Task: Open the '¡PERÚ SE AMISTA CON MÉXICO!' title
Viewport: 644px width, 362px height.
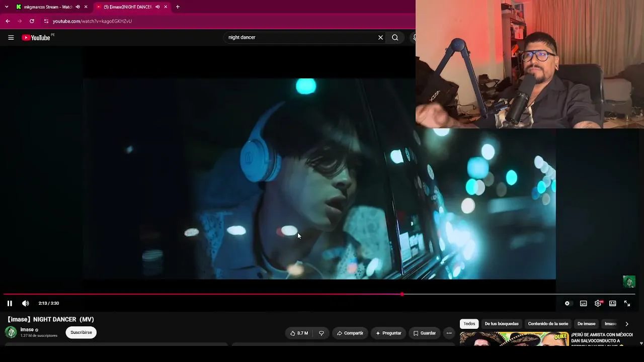Action: [x=602, y=338]
